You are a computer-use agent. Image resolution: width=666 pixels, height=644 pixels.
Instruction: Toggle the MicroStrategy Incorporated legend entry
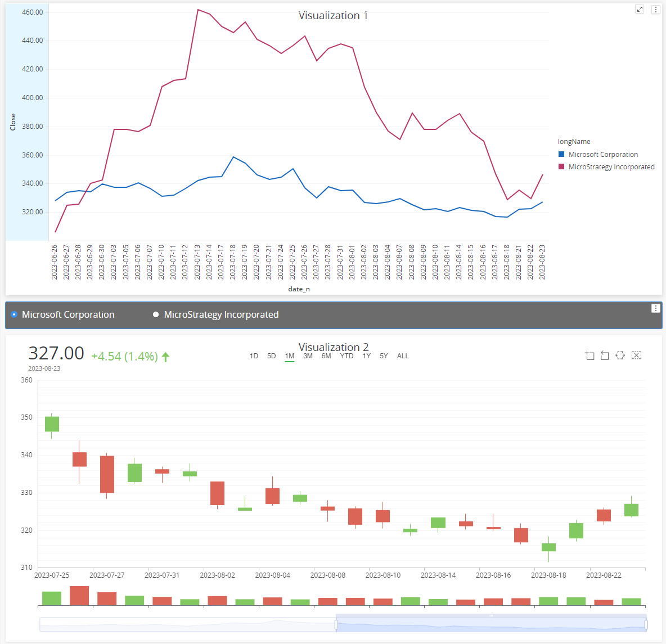click(611, 166)
